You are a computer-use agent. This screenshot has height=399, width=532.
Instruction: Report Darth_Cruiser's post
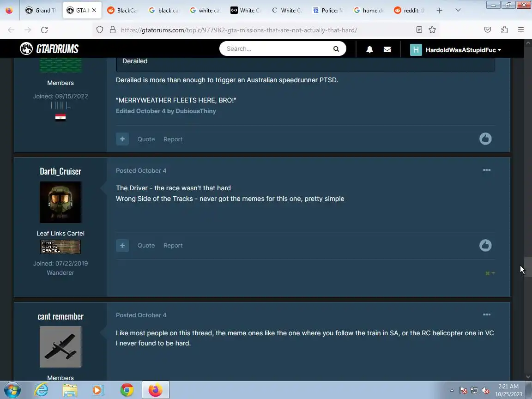(173, 245)
